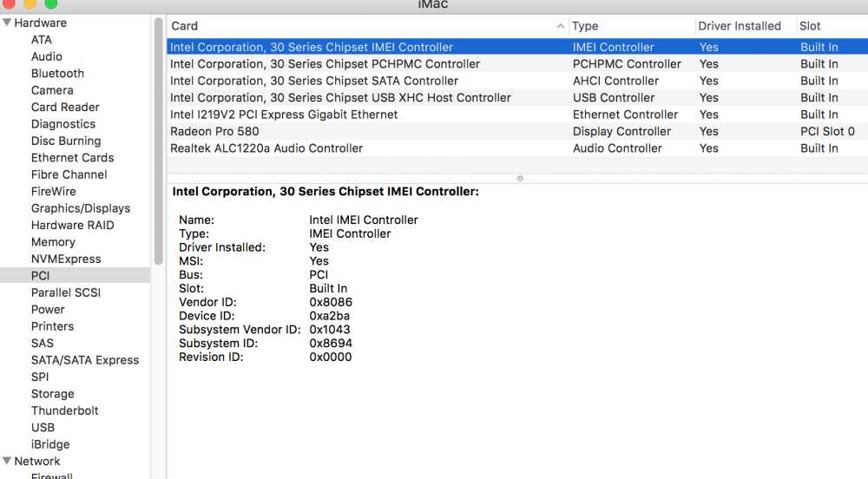The image size is (868, 479).
Task: Select SAS in the sidebar
Action: pos(42,344)
